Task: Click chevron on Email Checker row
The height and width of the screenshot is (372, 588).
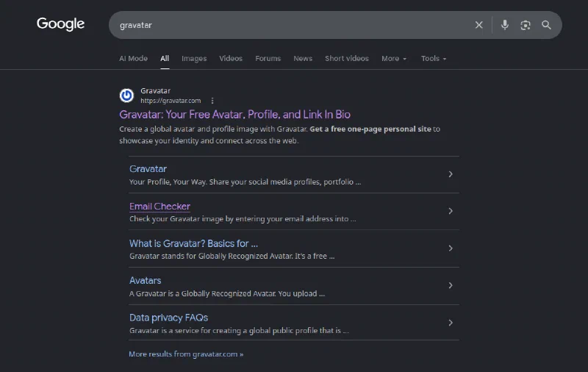Action: (451, 211)
